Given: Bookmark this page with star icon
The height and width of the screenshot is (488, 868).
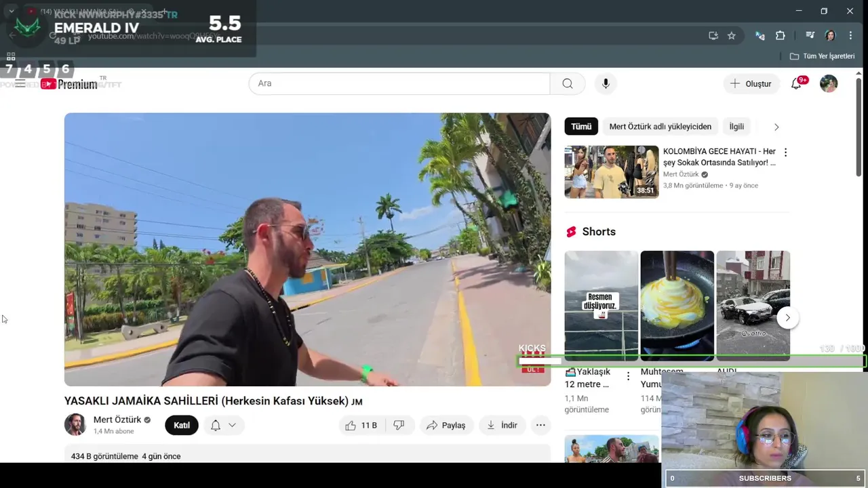Looking at the screenshot, I should (x=731, y=35).
